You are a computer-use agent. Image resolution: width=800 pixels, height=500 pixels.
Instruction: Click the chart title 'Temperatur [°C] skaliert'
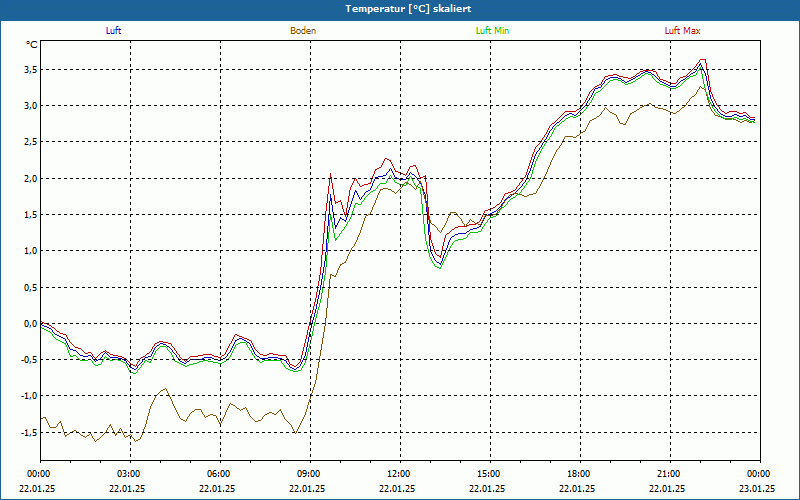coord(408,9)
